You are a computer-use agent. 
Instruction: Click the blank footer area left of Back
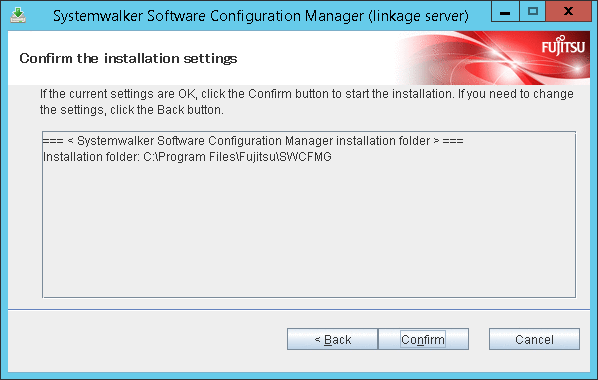[x=147, y=339]
